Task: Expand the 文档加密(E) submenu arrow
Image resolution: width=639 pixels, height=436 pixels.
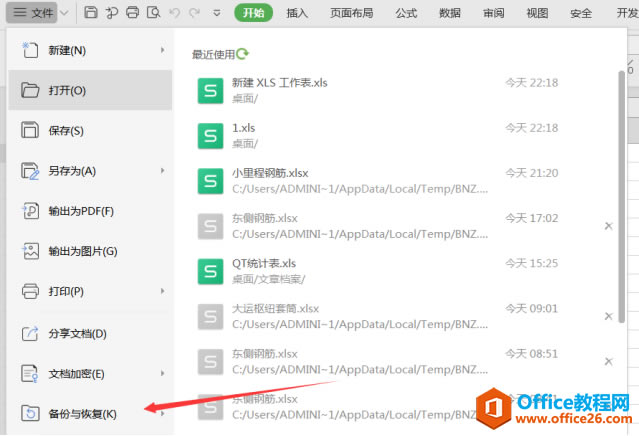Action: 163,374
